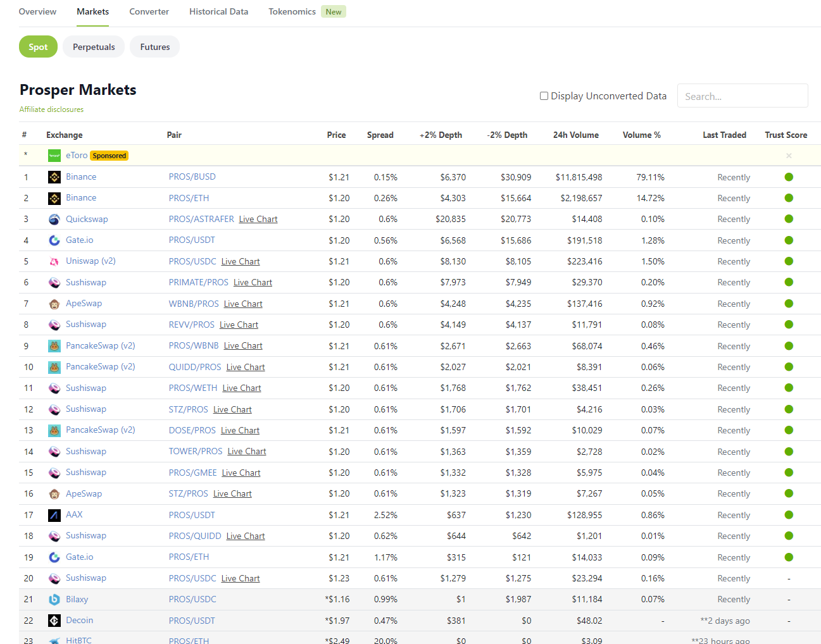
Task: Click the ApeSwap monkey icon in row 7
Action: (x=54, y=304)
